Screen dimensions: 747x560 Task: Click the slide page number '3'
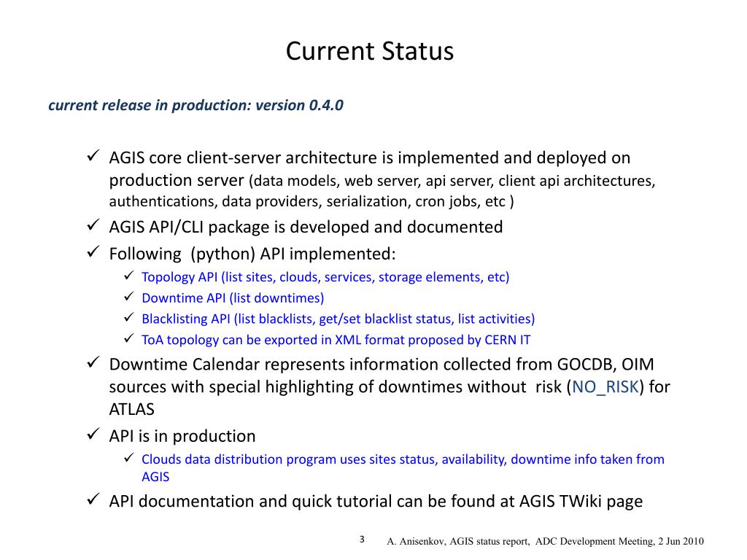click(x=362, y=540)
